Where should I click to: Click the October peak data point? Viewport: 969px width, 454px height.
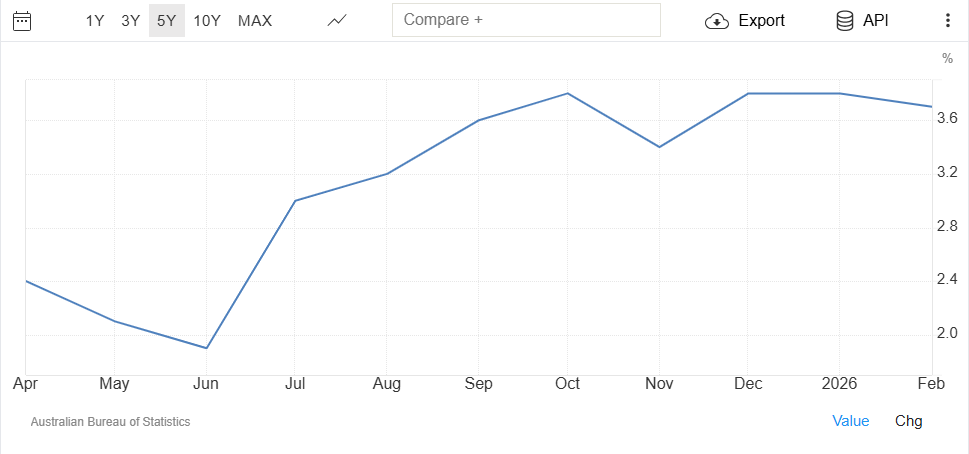point(568,93)
